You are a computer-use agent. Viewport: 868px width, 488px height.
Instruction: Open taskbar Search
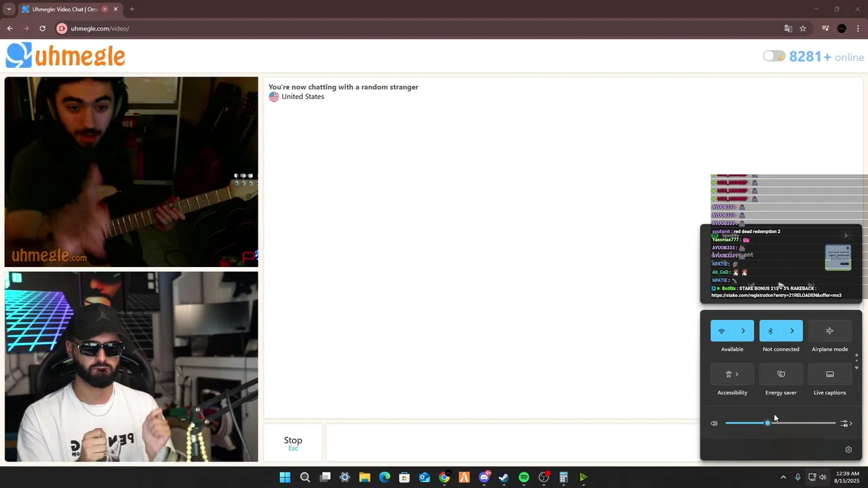coord(305,477)
